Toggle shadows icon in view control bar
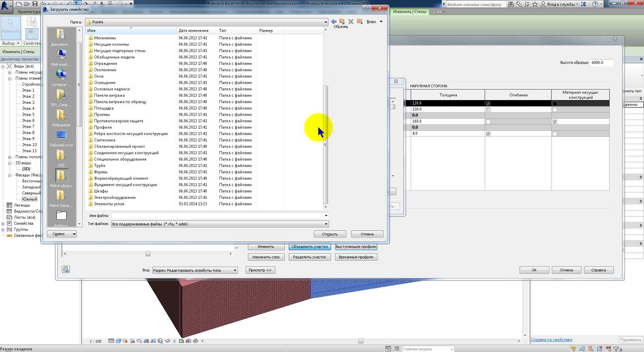Viewport: 644px width, 352px height. [132, 341]
